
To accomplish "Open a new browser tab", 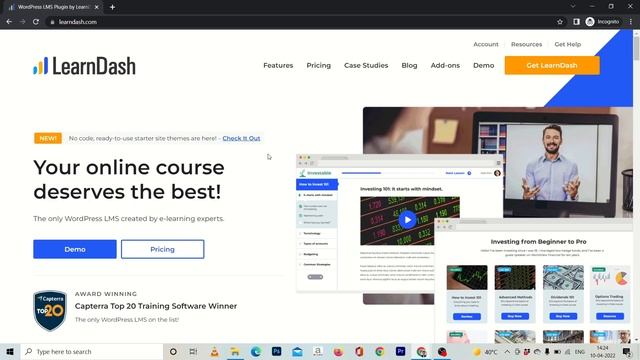I will point(112,7).
